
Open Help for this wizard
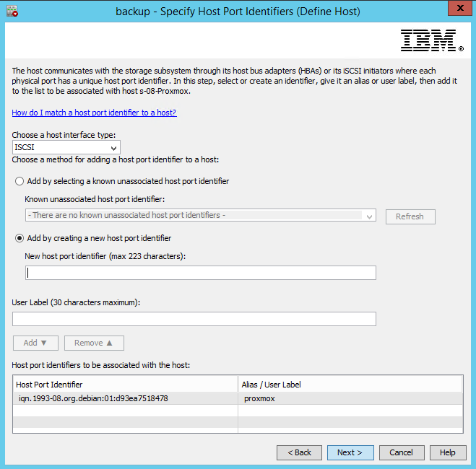[448, 452]
